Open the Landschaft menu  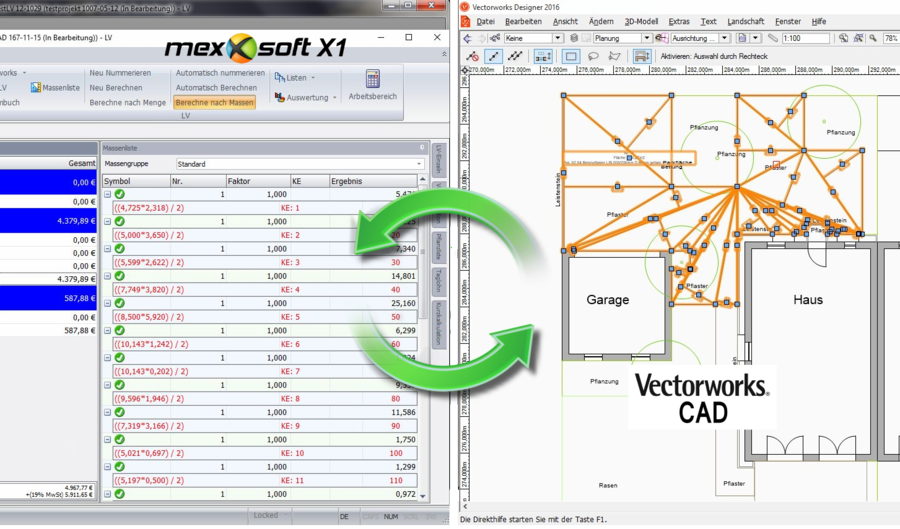click(x=745, y=21)
